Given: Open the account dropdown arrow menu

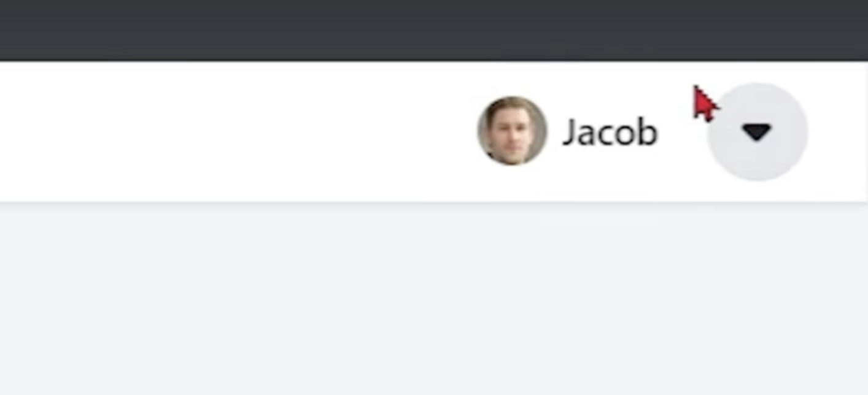Looking at the screenshot, I should click(757, 131).
